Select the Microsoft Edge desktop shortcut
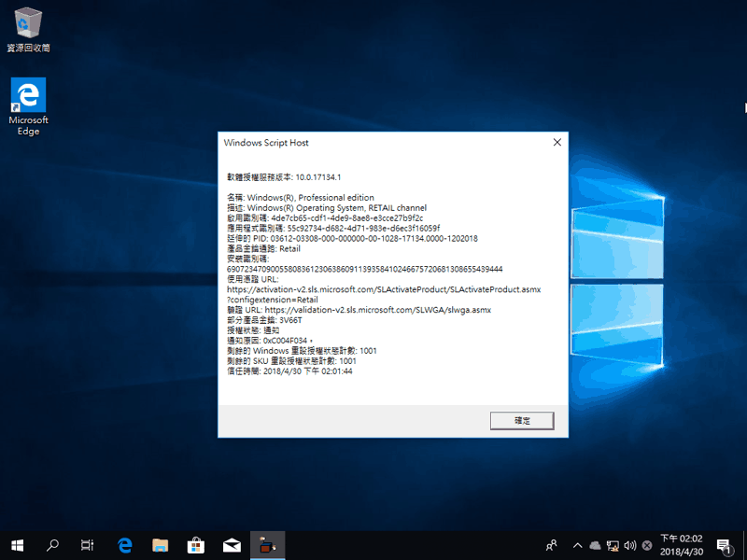The width and height of the screenshot is (747, 560). coord(28,106)
